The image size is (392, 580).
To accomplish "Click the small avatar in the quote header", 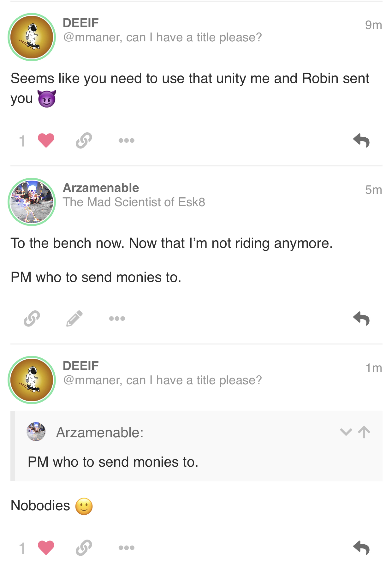I will [x=36, y=432].
